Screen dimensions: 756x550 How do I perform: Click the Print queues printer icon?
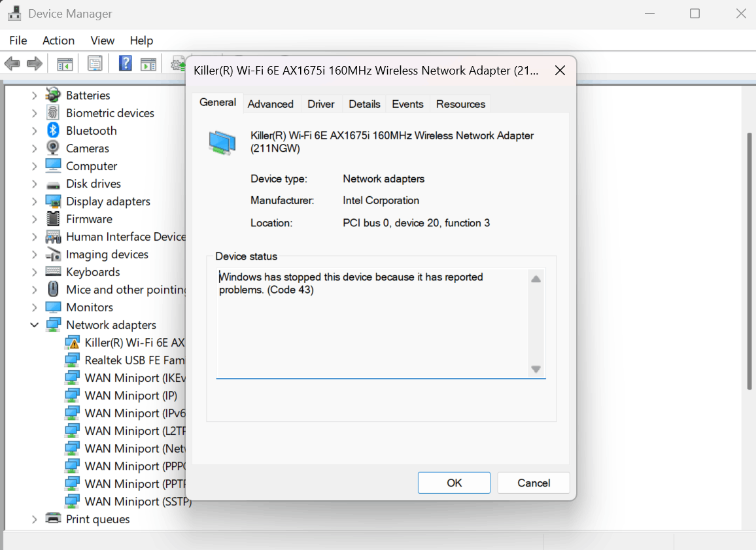point(53,519)
